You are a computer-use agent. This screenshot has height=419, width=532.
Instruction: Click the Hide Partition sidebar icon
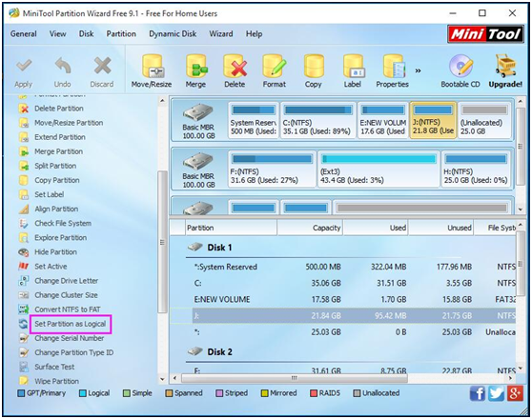24,252
